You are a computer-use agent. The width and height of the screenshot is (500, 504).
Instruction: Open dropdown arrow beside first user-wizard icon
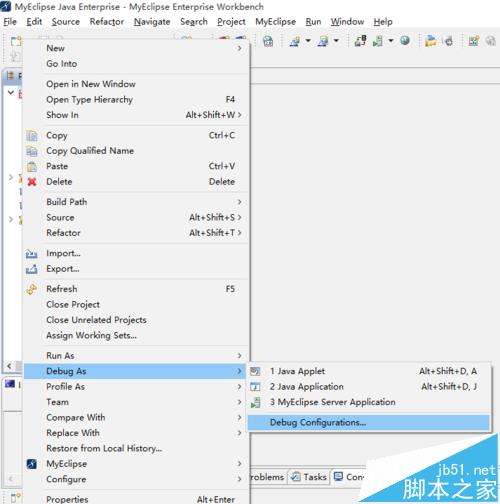(x=308, y=41)
